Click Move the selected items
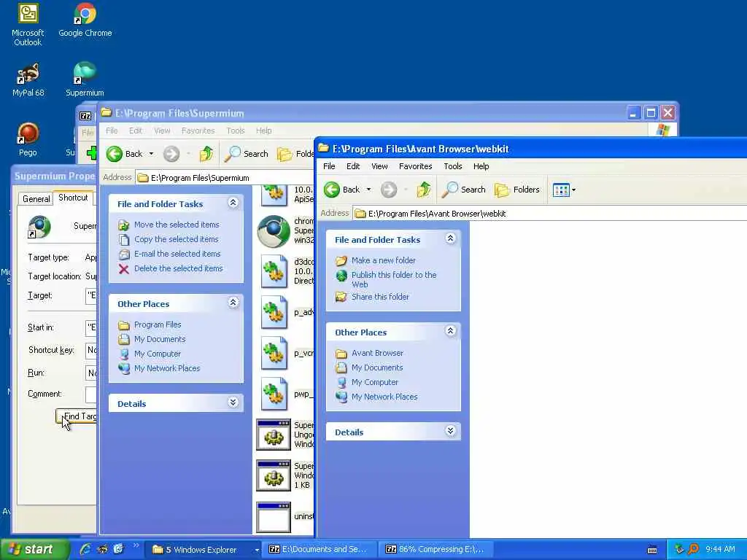This screenshot has width=747, height=560. pyautogui.click(x=177, y=225)
